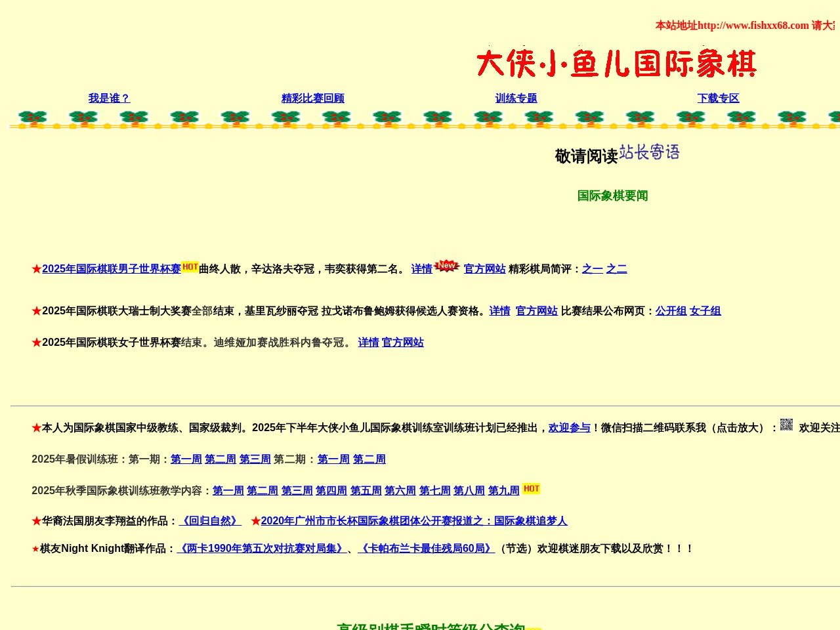The width and height of the screenshot is (840, 630).
Task: Click 详情 link beside the New badge
Action: (x=421, y=269)
